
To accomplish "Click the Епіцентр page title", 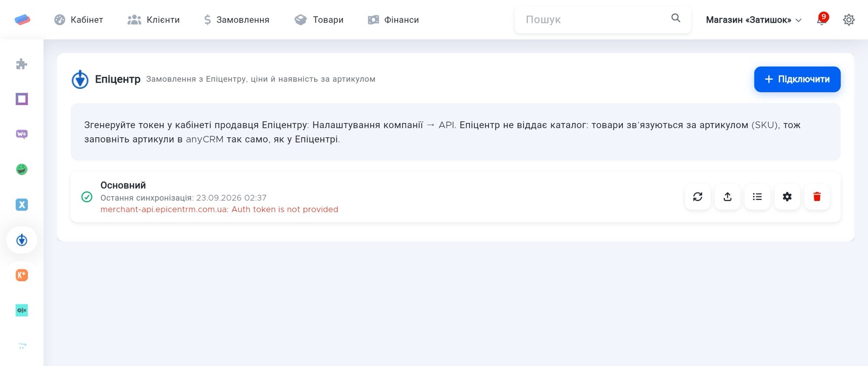I will click(x=118, y=79).
